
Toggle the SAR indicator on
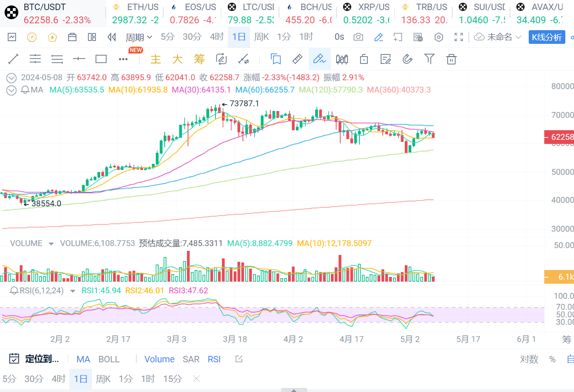[191, 359]
